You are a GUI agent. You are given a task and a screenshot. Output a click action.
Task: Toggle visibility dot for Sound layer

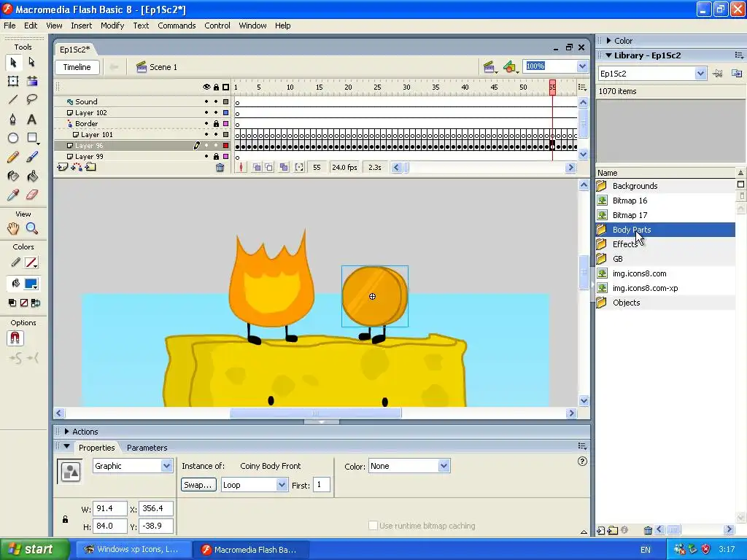coord(206,101)
